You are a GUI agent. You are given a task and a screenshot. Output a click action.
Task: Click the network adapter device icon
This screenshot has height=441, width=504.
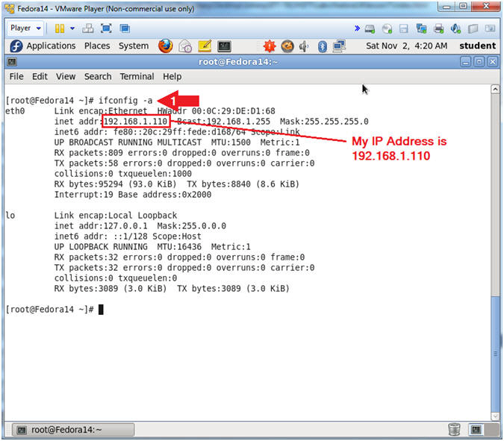click(421, 28)
